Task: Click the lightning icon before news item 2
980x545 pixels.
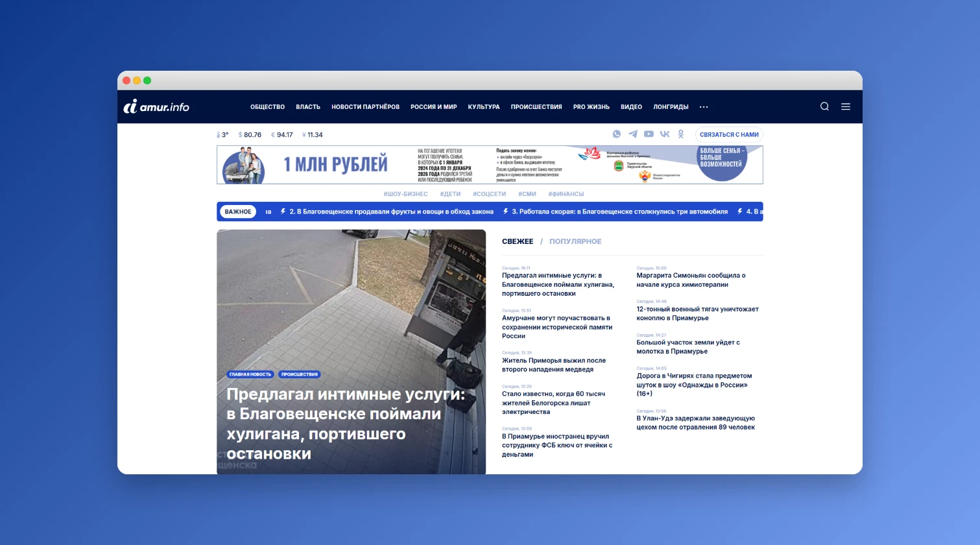Action: tap(282, 212)
